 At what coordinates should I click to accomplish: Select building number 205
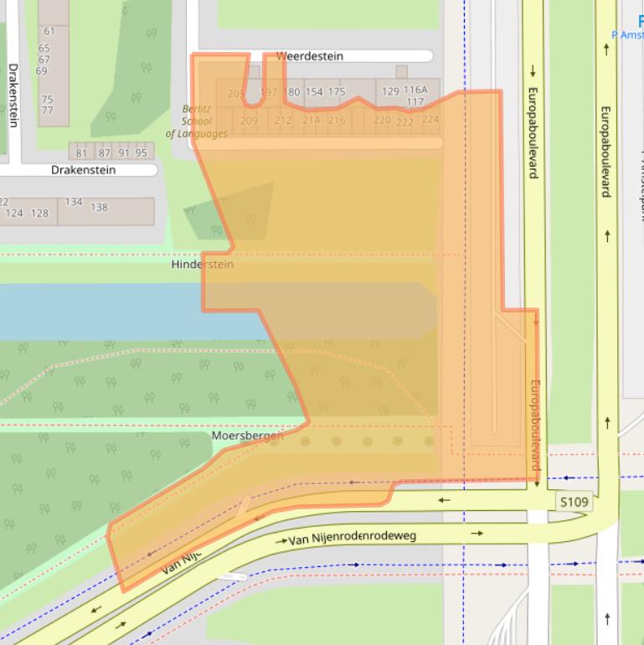click(x=236, y=94)
